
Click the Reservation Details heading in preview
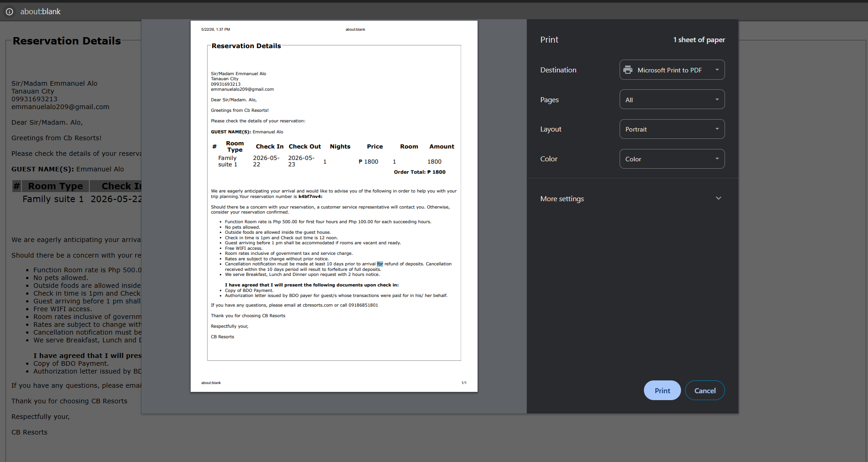246,46
